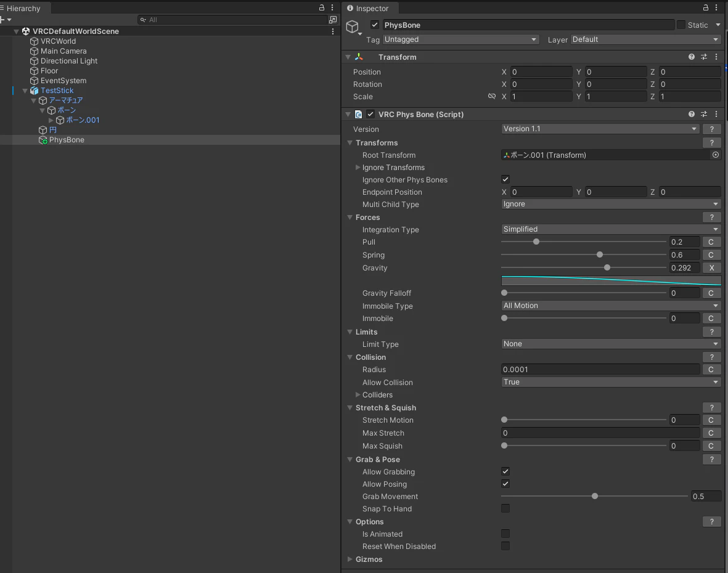Open the Hierarchy panel three-dot menu
The image size is (728, 573).
tap(332, 7)
